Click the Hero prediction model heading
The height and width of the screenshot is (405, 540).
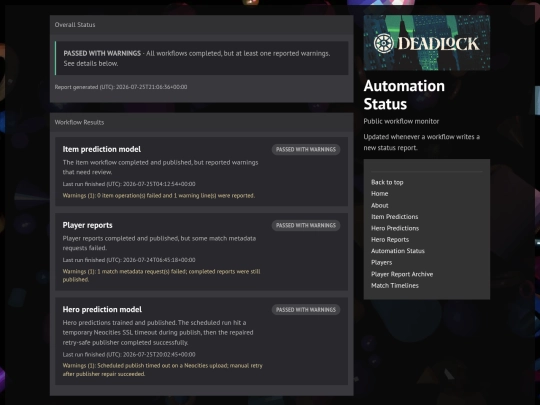click(x=102, y=309)
